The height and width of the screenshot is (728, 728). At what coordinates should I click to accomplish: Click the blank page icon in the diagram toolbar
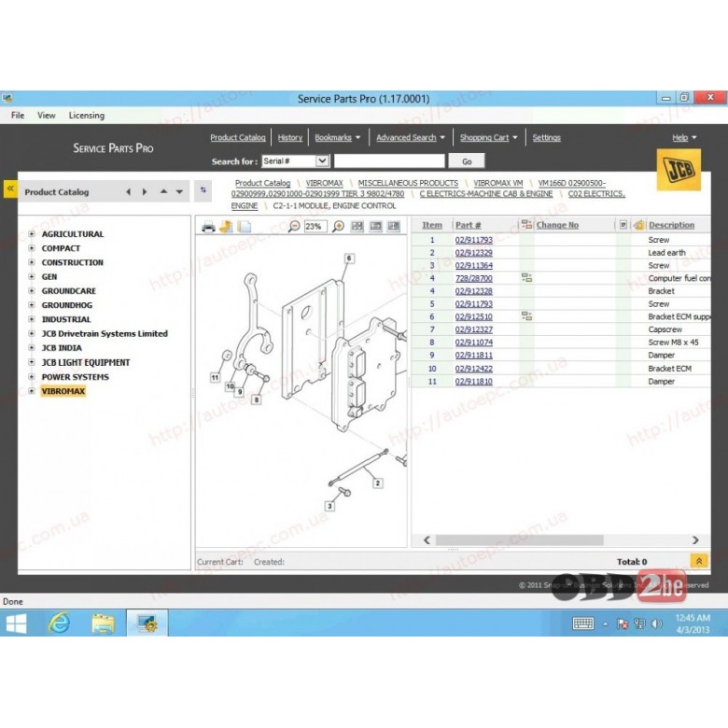pyautogui.click(x=245, y=227)
